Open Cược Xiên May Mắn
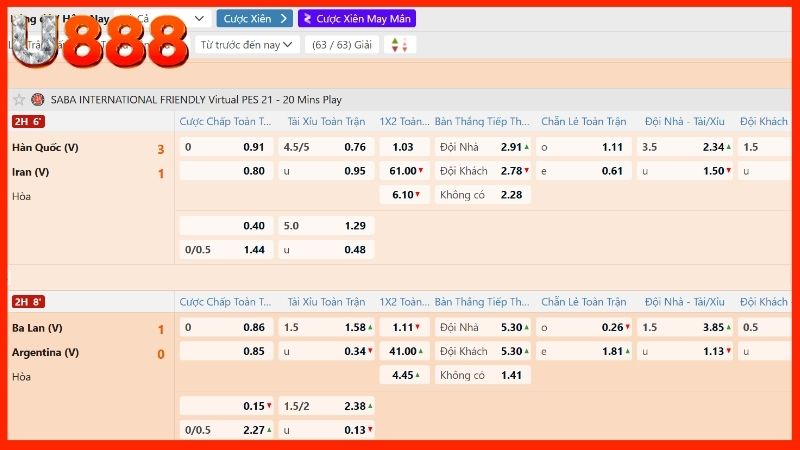Screen dimensions: 800x450 click(357, 19)
